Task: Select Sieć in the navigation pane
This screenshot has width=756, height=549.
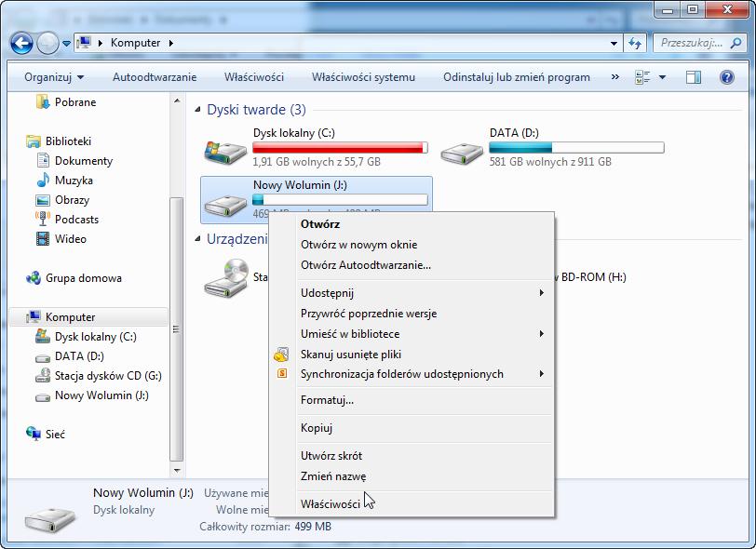Action: click(55, 435)
